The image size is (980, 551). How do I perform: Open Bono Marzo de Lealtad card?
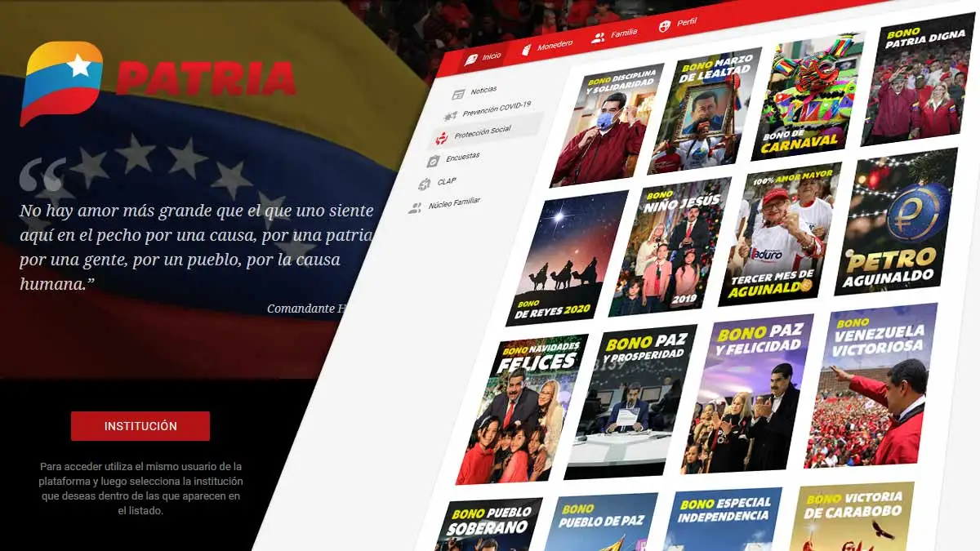tap(705, 111)
